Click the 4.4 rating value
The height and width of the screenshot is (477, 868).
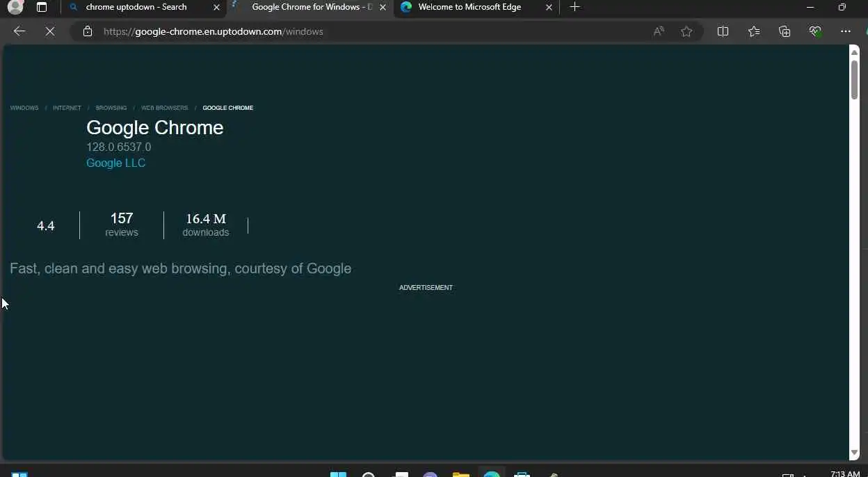(x=46, y=226)
